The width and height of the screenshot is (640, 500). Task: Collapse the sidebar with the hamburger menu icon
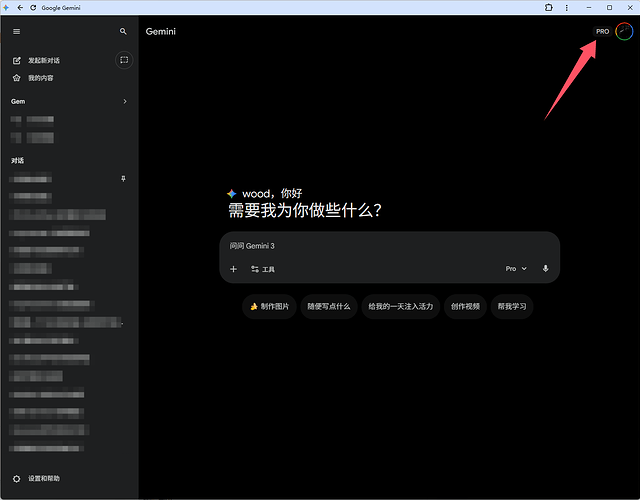click(x=16, y=31)
